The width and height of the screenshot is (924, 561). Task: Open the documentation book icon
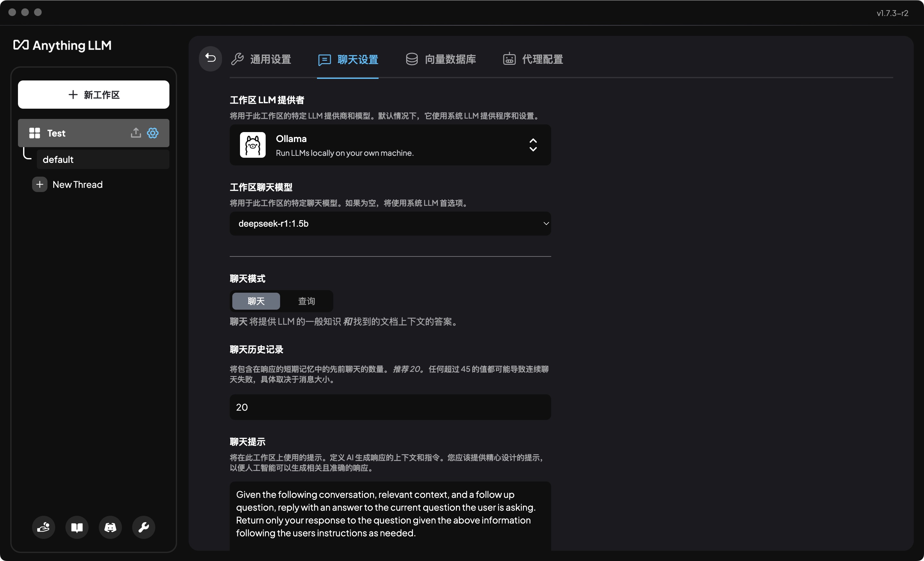pos(77,528)
